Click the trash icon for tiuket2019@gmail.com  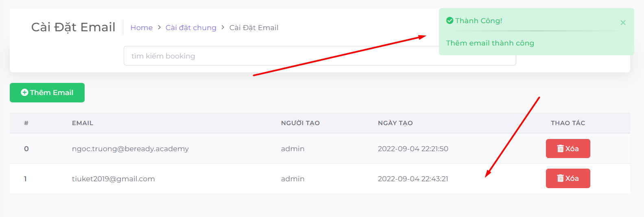[560, 178]
